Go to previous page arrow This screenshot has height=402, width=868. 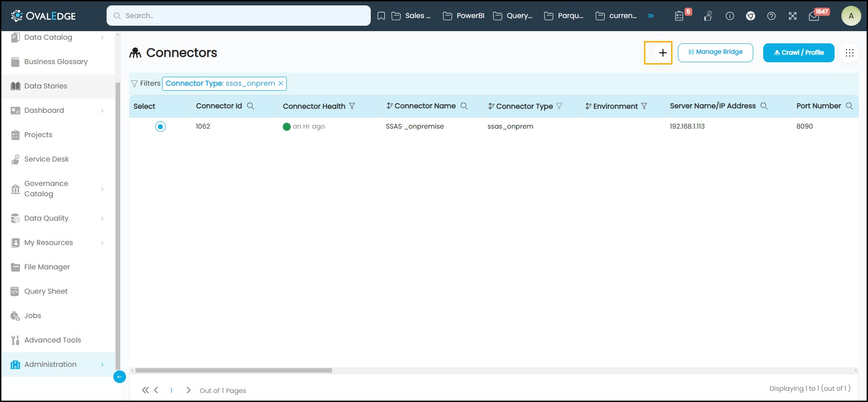pyautogui.click(x=156, y=390)
